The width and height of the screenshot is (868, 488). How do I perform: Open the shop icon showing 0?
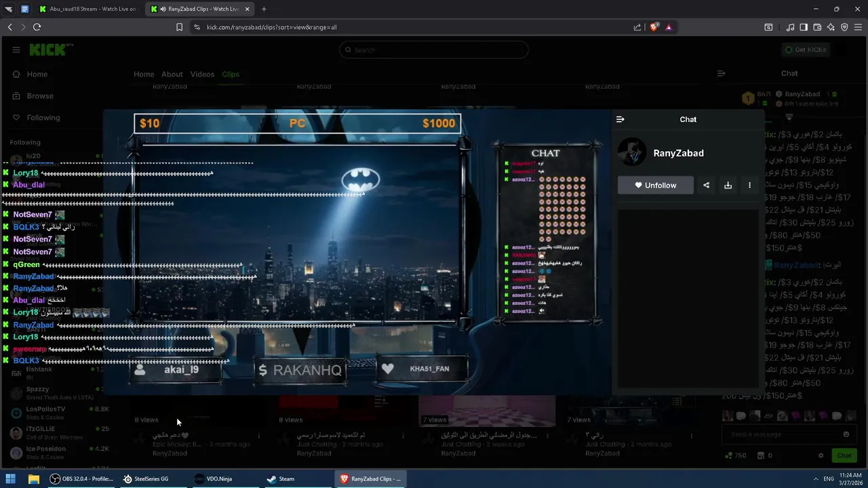765,455
